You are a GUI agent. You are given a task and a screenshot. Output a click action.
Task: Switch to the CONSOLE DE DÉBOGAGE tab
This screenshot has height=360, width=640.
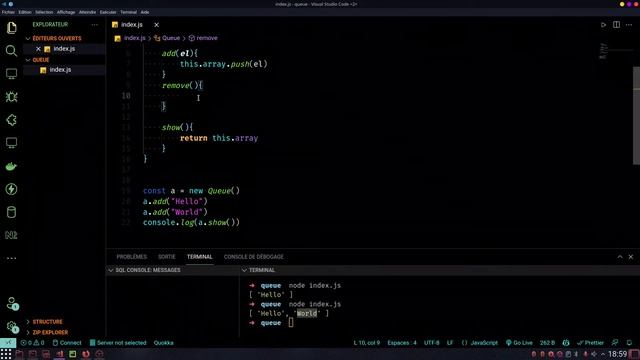pos(253,257)
